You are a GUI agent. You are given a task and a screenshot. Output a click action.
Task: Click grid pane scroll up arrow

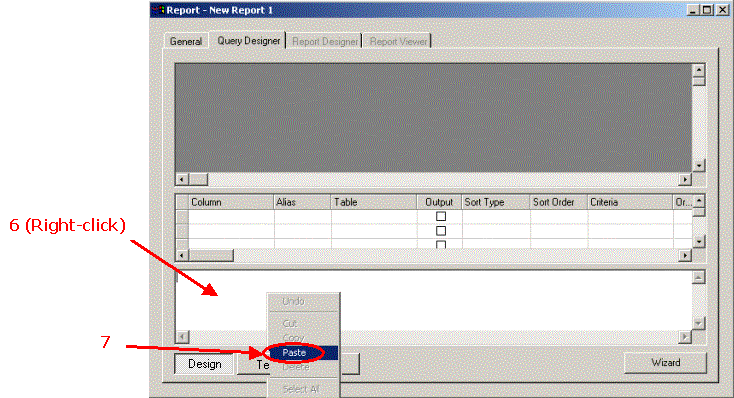698,201
